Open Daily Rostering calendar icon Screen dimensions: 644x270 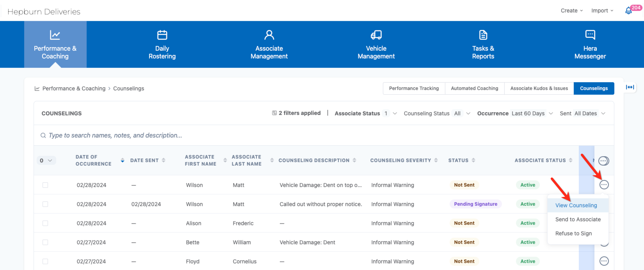162,35
